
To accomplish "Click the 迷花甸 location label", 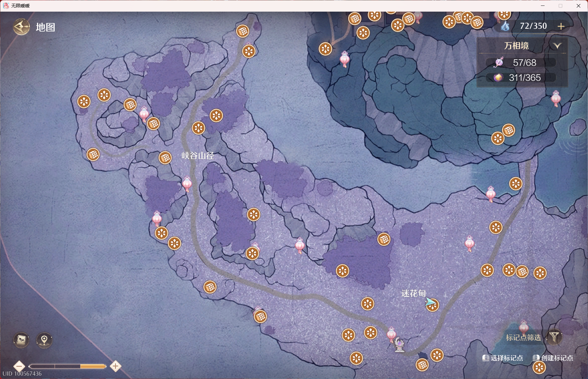I will tap(413, 293).
